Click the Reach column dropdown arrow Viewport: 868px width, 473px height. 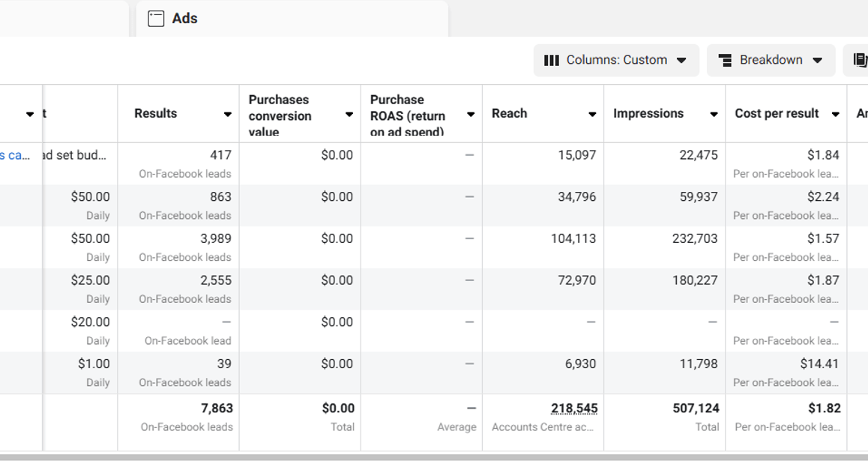point(591,115)
